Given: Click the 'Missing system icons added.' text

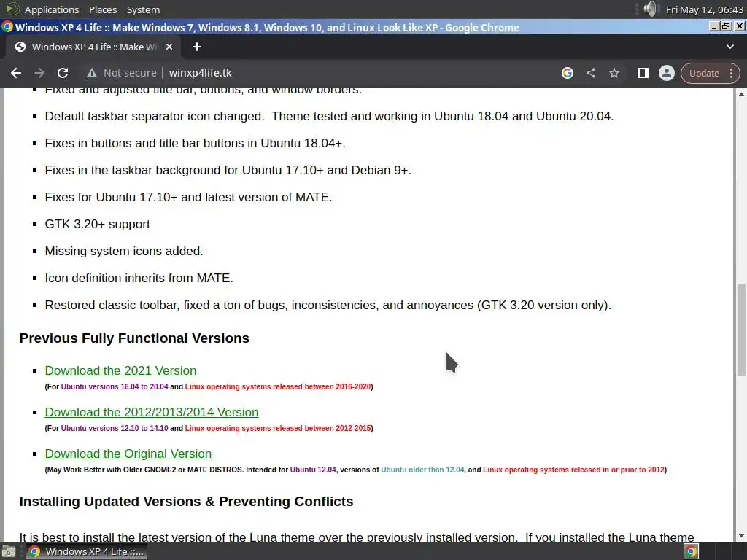Looking at the screenshot, I should point(124,251).
